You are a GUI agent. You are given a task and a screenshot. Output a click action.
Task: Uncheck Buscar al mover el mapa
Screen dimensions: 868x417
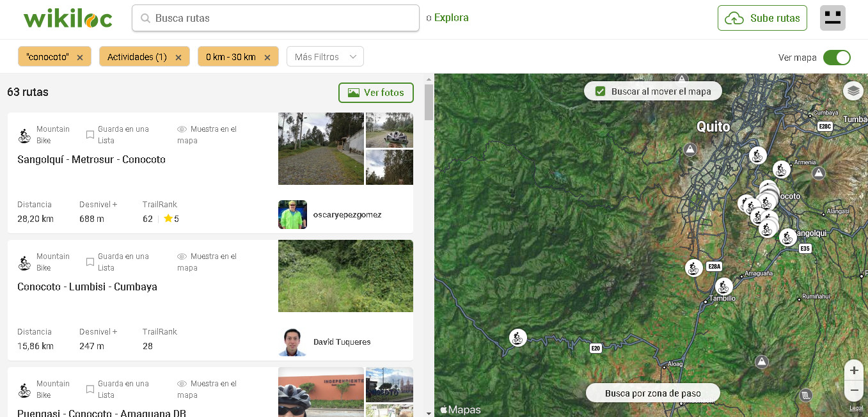point(600,91)
